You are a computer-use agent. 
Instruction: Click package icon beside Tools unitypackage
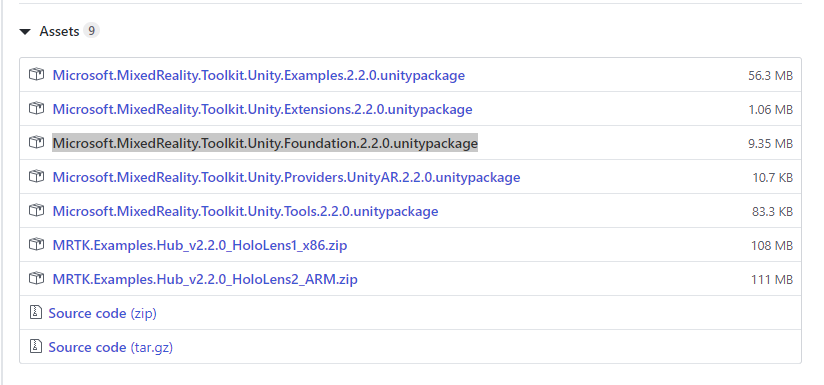[36, 211]
